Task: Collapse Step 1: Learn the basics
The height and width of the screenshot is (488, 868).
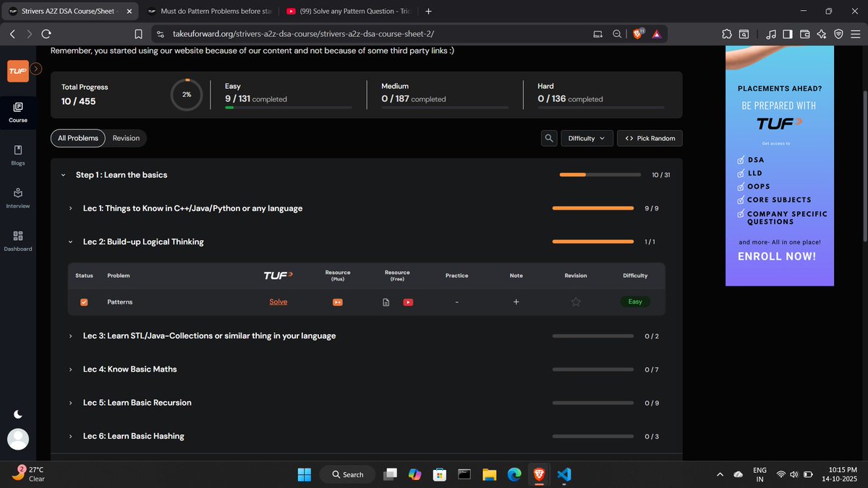Action: [64, 175]
